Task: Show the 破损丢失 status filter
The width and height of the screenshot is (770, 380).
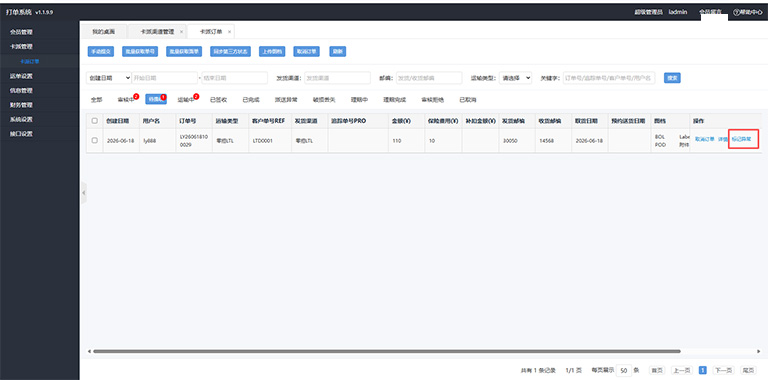Action: click(324, 100)
